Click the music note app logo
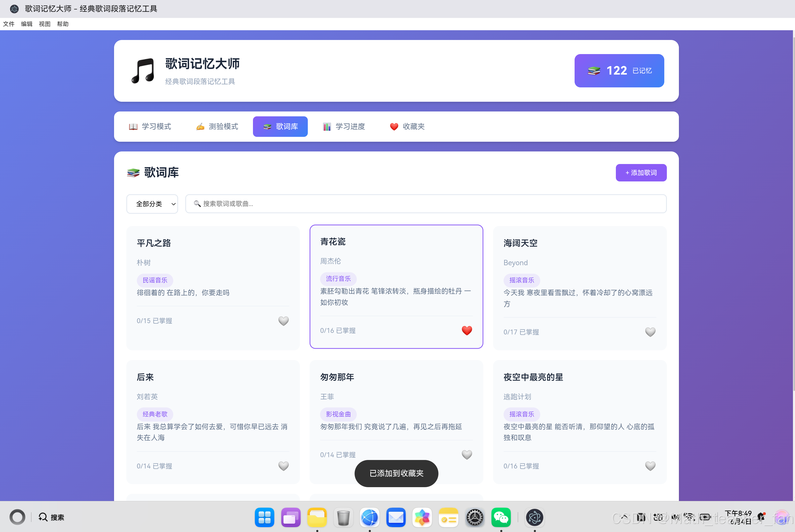This screenshot has width=795, height=532. (143, 70)
